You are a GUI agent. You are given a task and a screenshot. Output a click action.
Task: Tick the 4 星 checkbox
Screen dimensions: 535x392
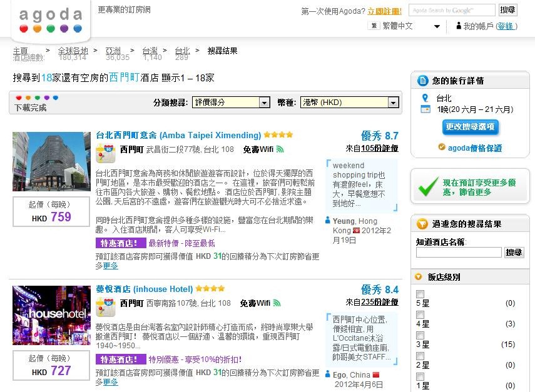pos(420,314)
